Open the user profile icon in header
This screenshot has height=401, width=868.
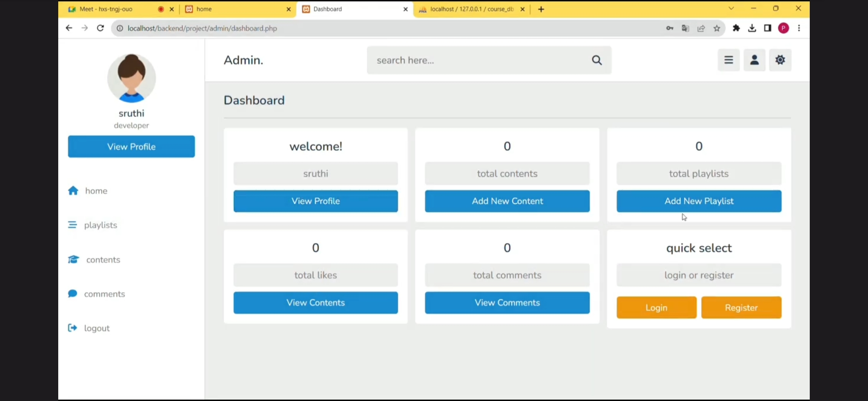click(x=754, y=60)
